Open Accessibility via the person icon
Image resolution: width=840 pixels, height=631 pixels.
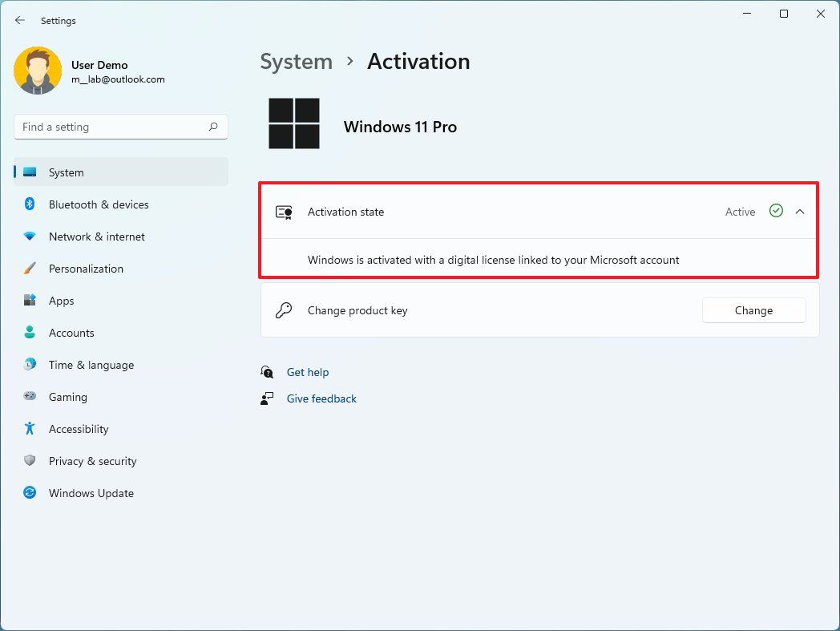[x=28, y=429]
